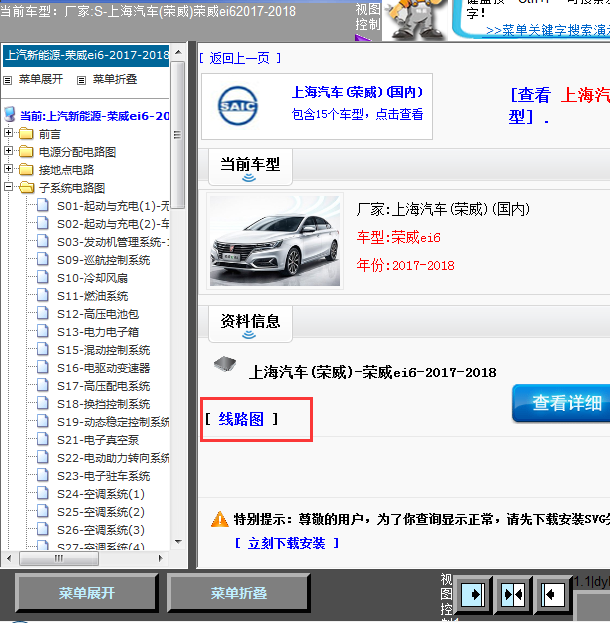Click the mechanic mascot image
610x623 pixels.
(416, 20)
